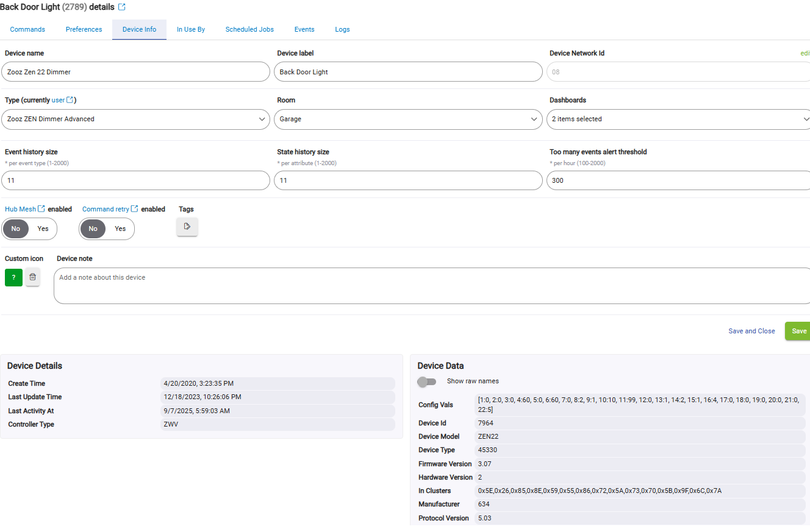Click the Hardware Version value 2

point(640,477)
